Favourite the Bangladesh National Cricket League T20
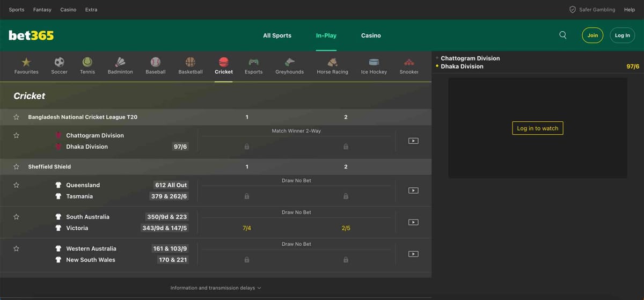The image size is (644, 300). pos(17,117)
